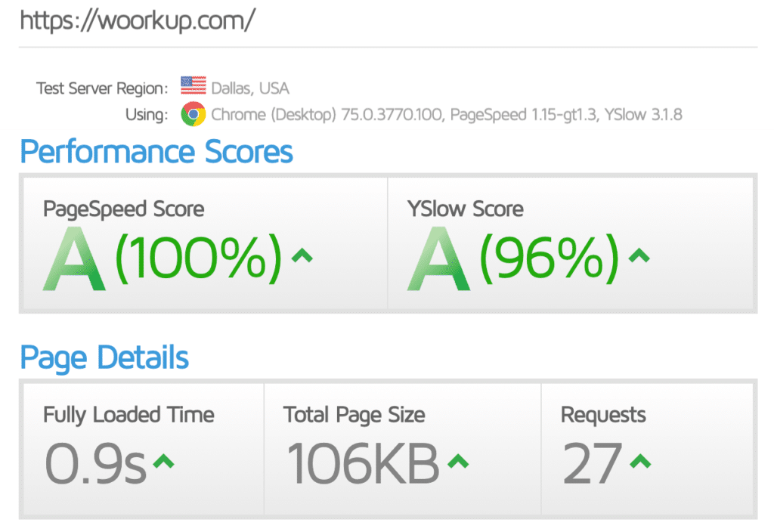Screen dimensions: 774x532
Task: Click the green arrow next to 27 requests
Action: click(x=641, y=462)
